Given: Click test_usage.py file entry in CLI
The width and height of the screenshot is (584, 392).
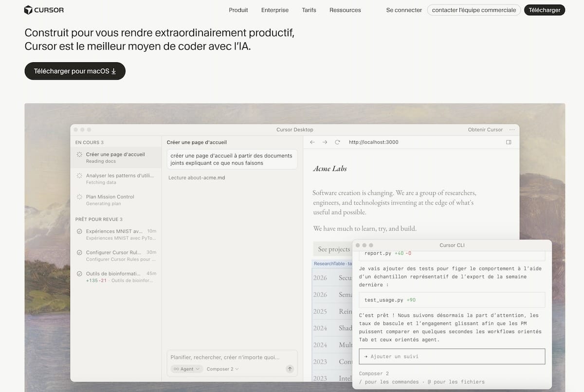Looking at the screenshot, I should pyautogui.click(x=452, y=300).
